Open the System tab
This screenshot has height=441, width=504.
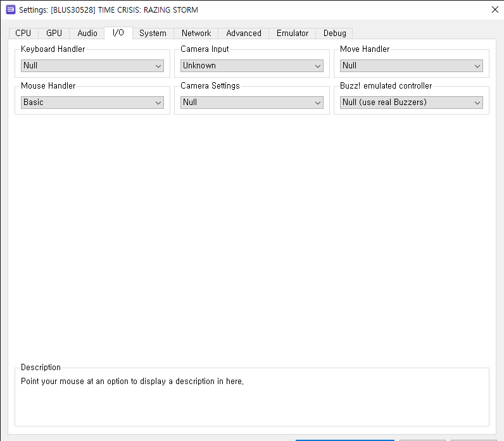[x=153, y=34]
